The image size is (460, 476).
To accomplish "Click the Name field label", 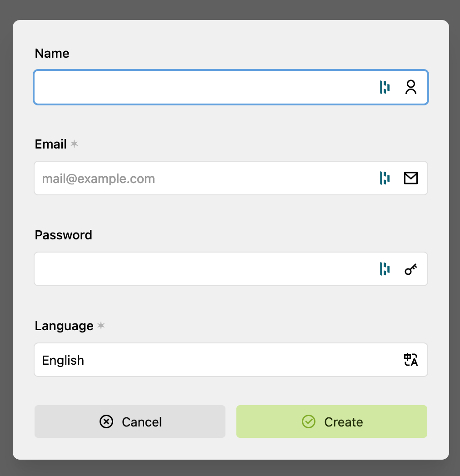I will point(52,53).
